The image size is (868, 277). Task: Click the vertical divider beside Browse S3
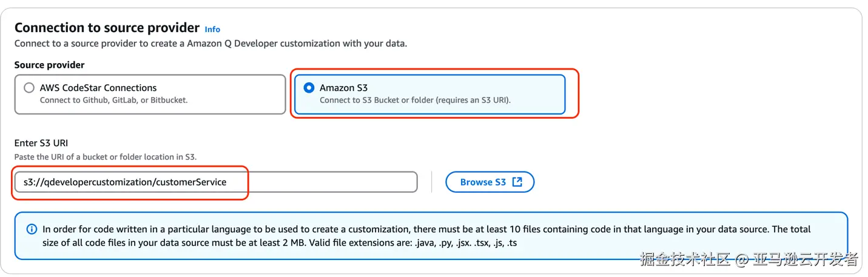pos(431,182)
